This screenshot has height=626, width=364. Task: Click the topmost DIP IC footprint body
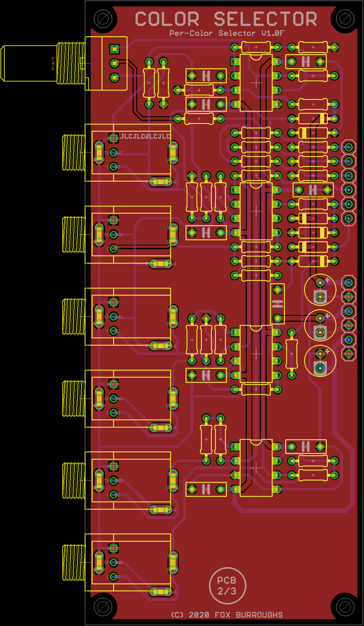pyautogui.click(x=256, y=83)
